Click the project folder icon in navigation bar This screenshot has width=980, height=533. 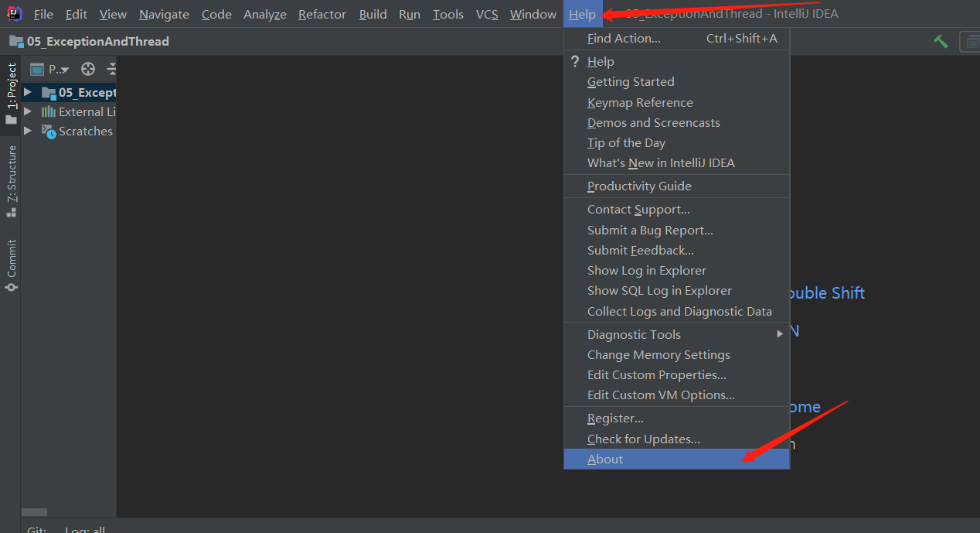(x=16, y=41)
